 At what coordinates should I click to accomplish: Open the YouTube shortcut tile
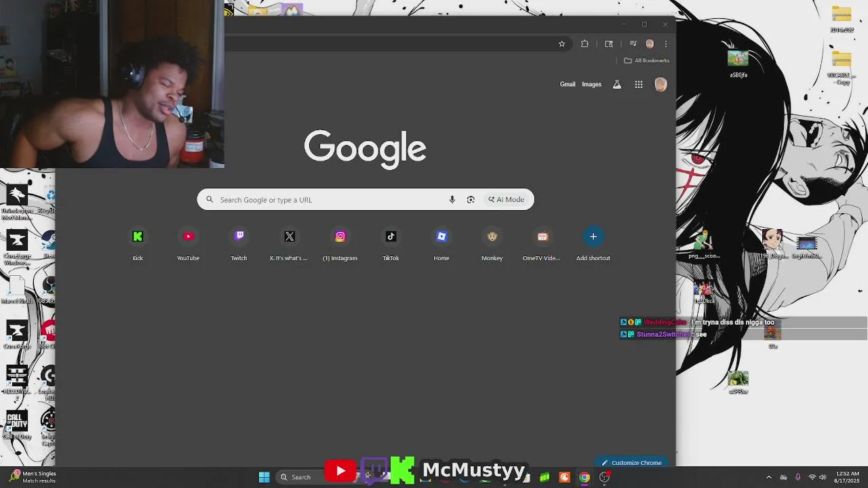click(x=189, y=244)
